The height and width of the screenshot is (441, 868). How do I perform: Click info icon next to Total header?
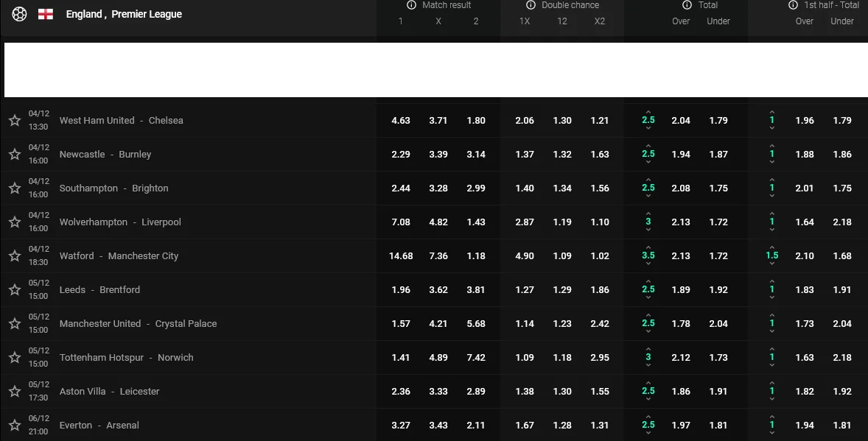coord(687,5)
